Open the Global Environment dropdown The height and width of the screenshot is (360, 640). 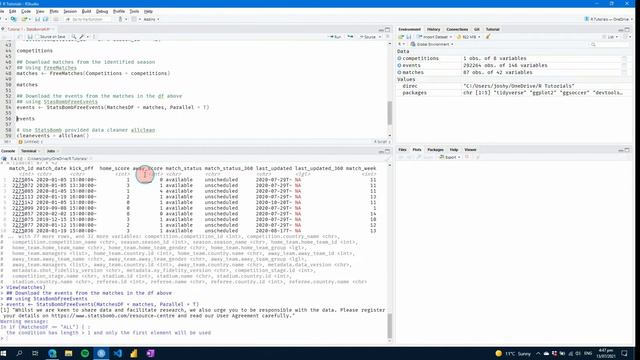tap(433, 44)
